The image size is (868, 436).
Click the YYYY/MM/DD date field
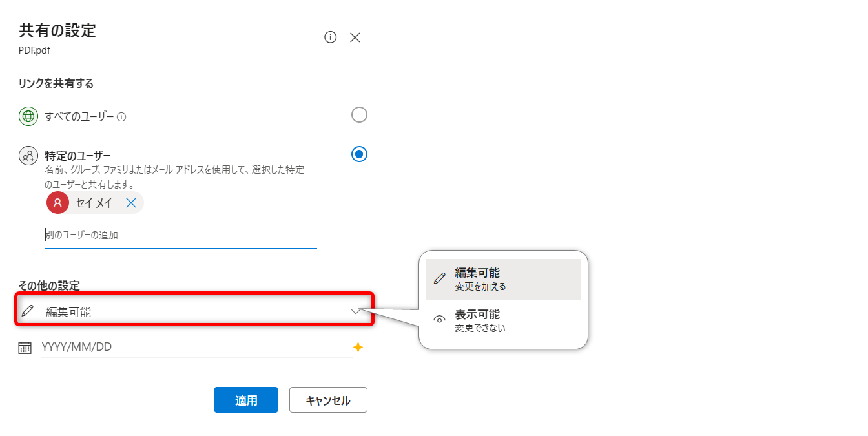click(194, 348)
